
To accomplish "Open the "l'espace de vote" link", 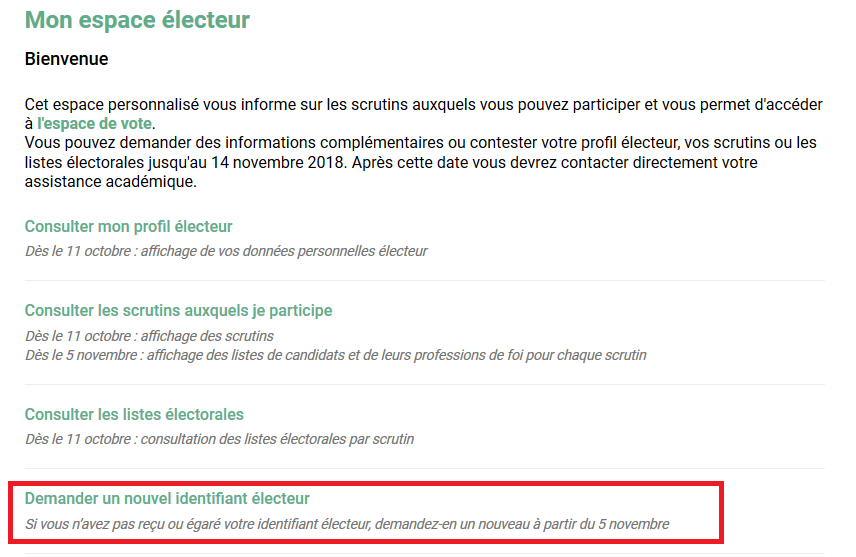I will (94, 124).
